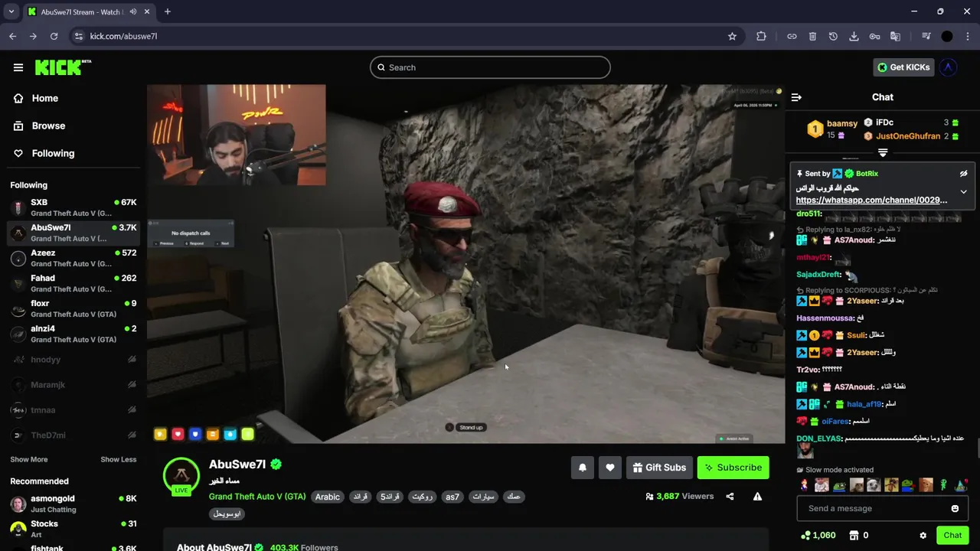This screenshot has width=980, height=551.
Task: Expand the pinned message chevron
Action: click(963, 192)
